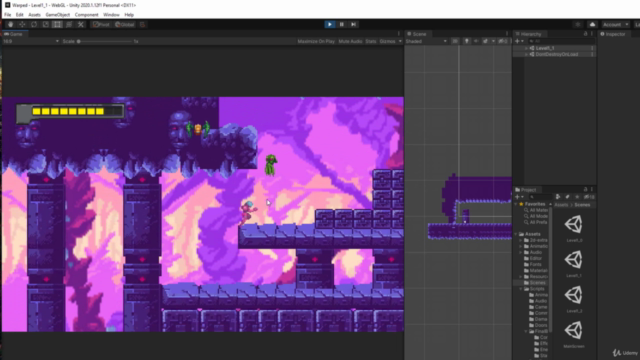The width and height of the screenshot is (640, 360).
Task: Toggle 2D mode in Scene view
Action: 455,41
